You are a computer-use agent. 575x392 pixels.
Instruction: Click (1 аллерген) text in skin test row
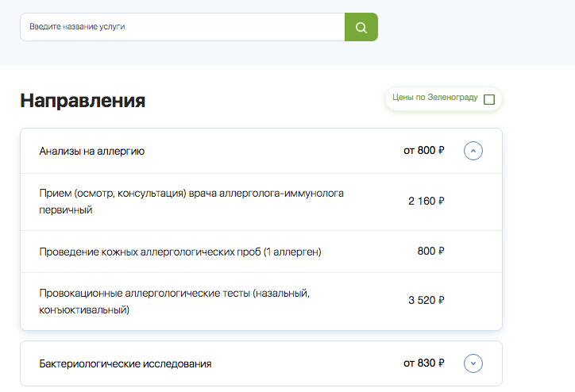point(290,252)
